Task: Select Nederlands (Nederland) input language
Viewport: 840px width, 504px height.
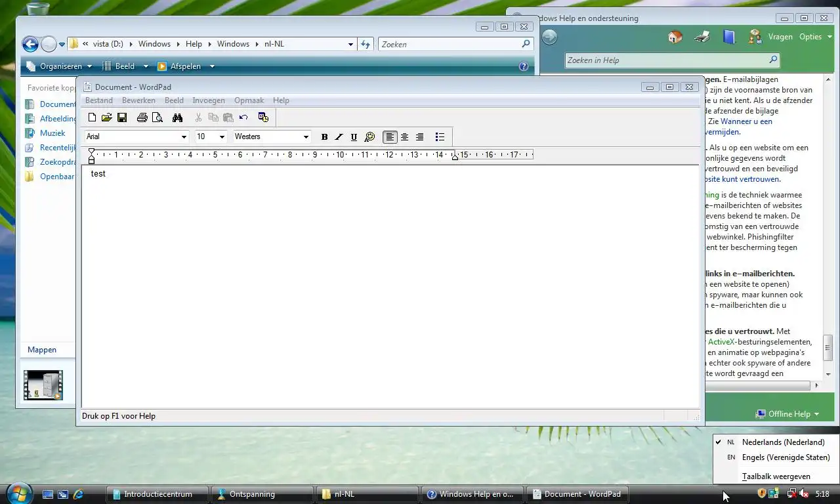Action: (x=776, y=442)
